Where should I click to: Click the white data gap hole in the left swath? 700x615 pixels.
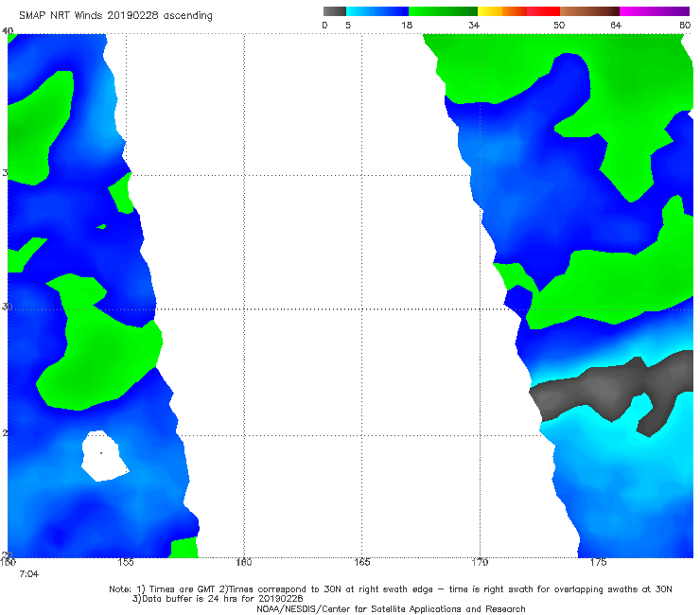[103, 455]
